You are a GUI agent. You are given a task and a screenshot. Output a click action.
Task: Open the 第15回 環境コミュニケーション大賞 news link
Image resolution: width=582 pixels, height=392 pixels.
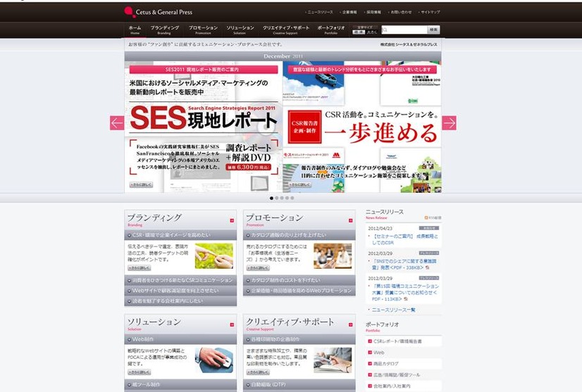pyautogui.click(x=405, y=292)
